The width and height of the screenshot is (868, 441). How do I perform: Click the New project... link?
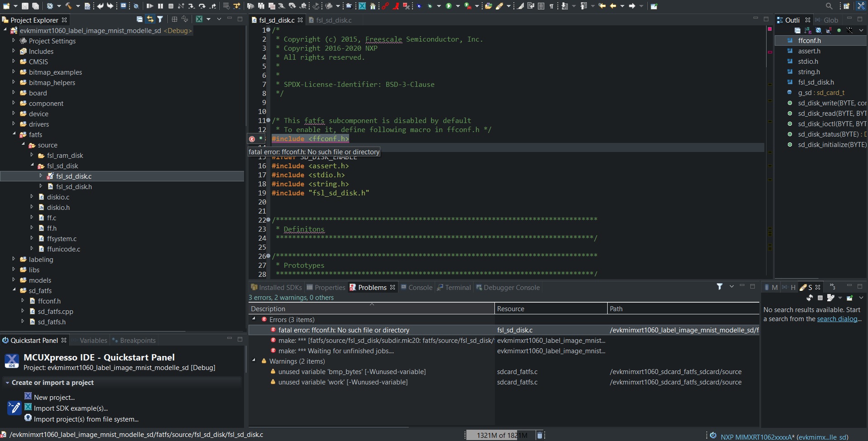tap(54, 397)
